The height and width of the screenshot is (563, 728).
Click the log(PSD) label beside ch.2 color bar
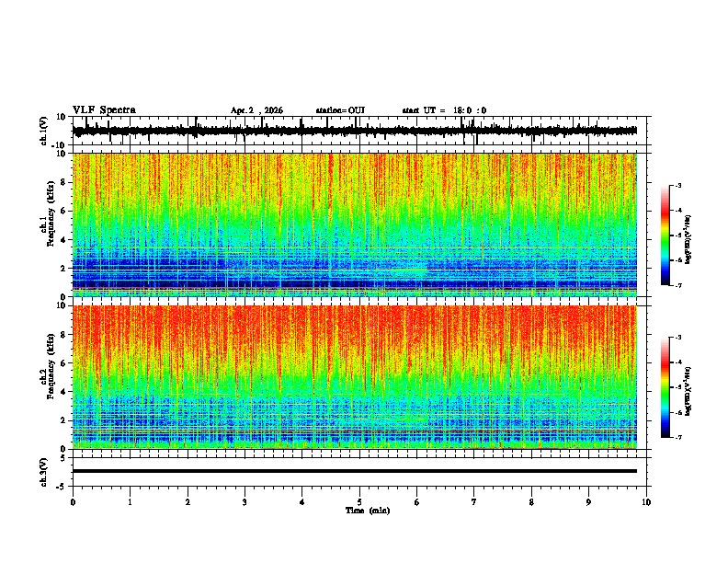tap(688, 391)
